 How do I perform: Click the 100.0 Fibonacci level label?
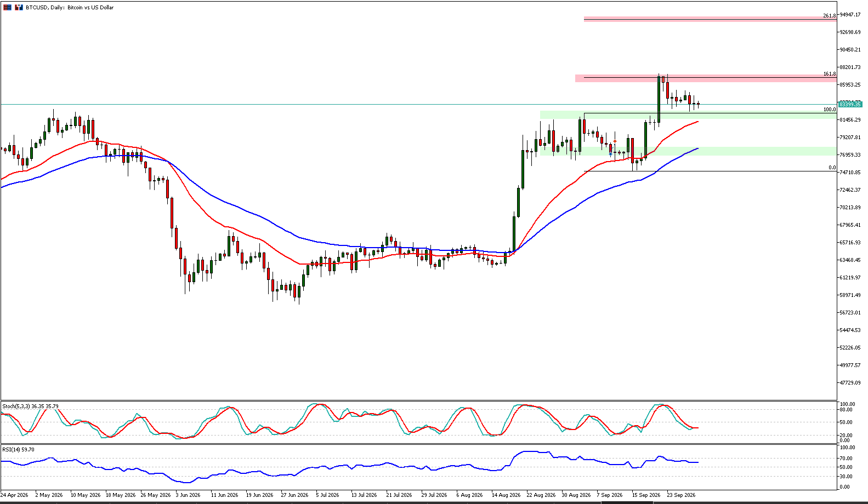coord(829,110)
